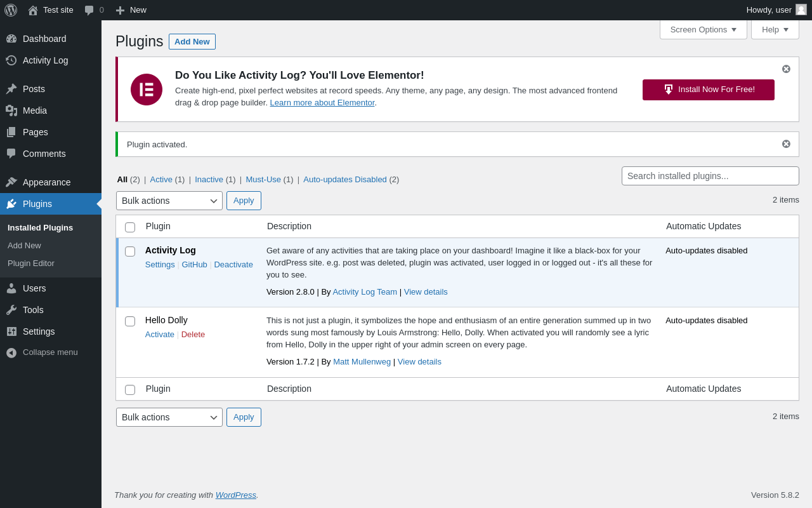Open Learn more about Elementor link
Screen dimensions: 812x508
[322, 102]
